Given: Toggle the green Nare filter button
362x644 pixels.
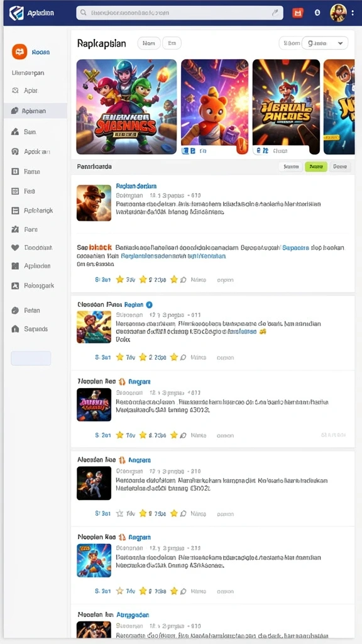Looking at the screenshot, I should [316, 167].
